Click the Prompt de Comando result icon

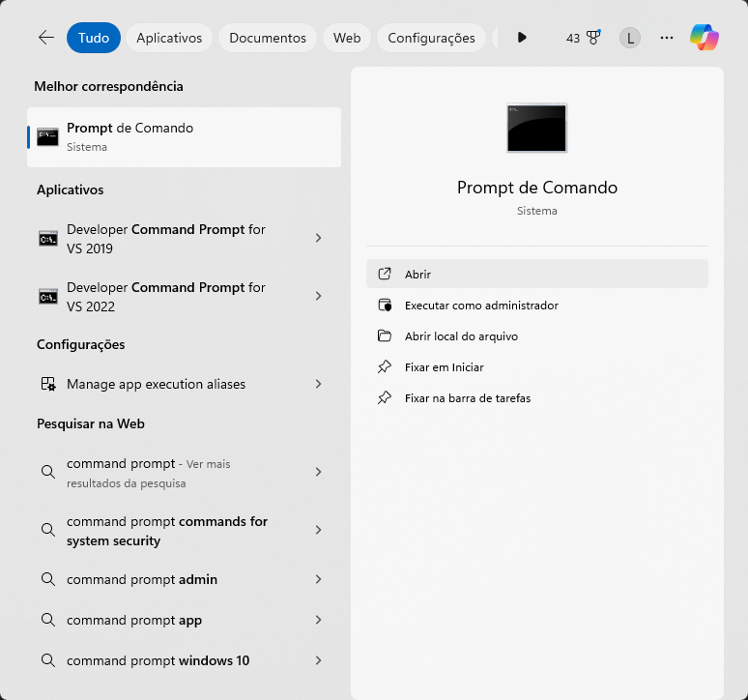[47, 137]
